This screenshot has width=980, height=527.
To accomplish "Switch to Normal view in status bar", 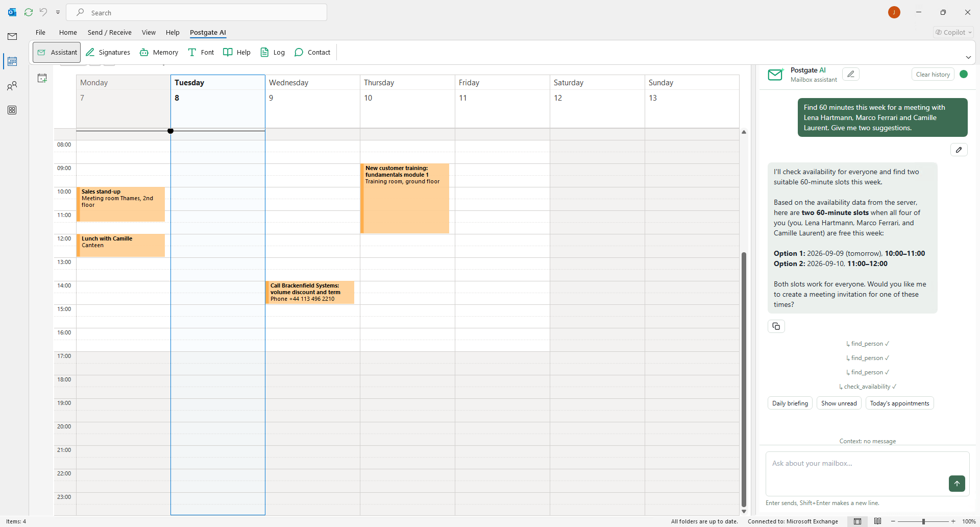I will (x=857, y=521).
